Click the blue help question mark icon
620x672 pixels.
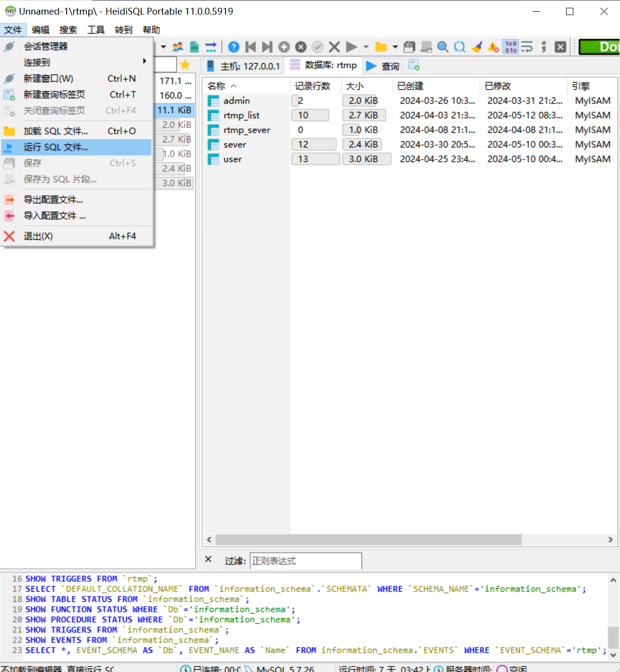[234, 47]
